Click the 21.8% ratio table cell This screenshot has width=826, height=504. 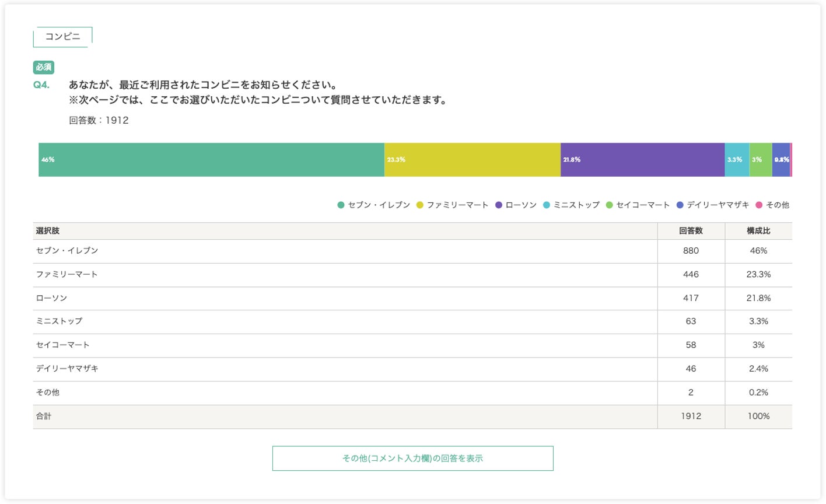coord(758,298)
